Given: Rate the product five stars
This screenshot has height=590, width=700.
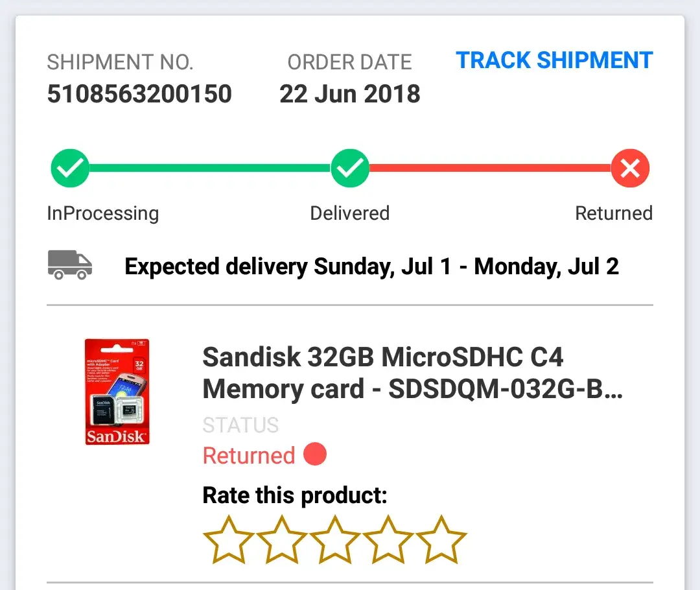Looking at the screenshot, I should click(441, 540).
